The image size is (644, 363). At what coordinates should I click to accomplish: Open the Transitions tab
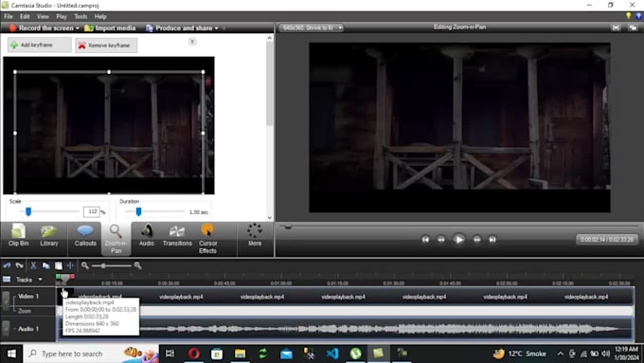pyautogui.click(x=177, y=236)
